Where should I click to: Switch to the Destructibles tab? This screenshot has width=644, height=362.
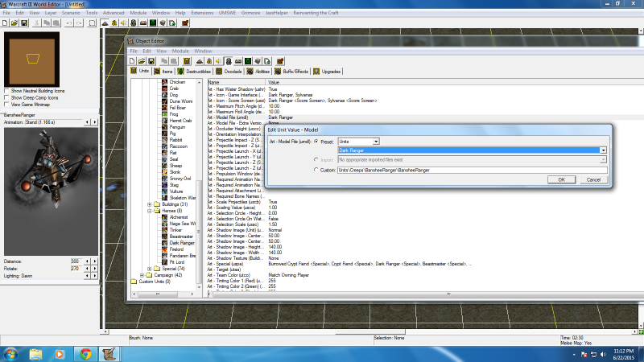(x=194, y=72)
